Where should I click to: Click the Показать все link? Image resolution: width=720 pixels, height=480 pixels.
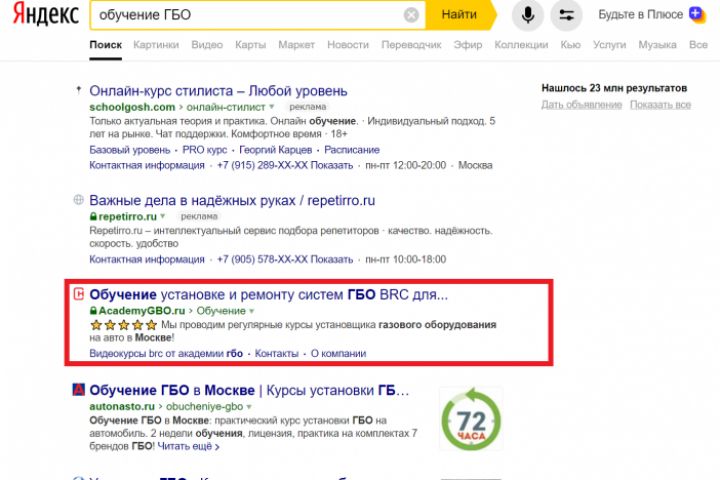coord(660,105)
